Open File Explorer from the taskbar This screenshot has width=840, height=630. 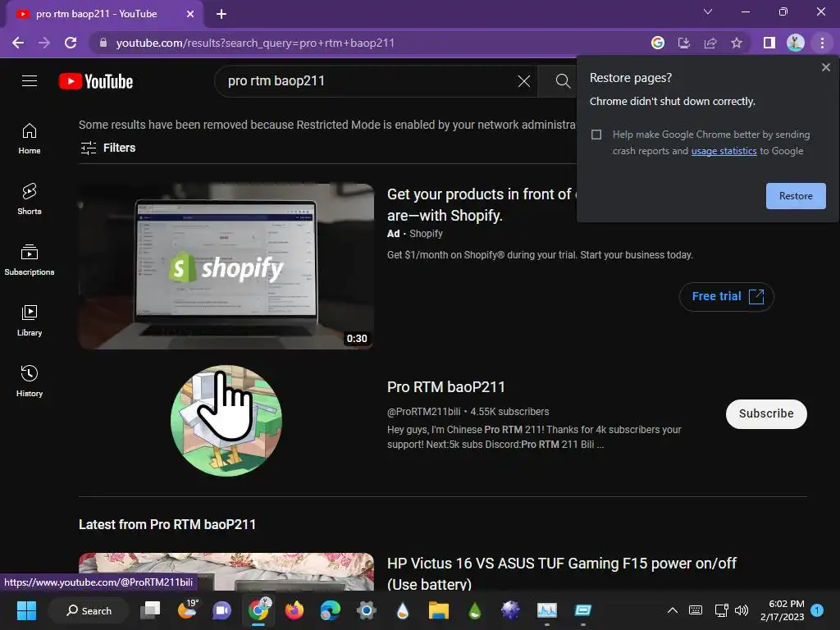pyautogui.click(x=438, y=610)
